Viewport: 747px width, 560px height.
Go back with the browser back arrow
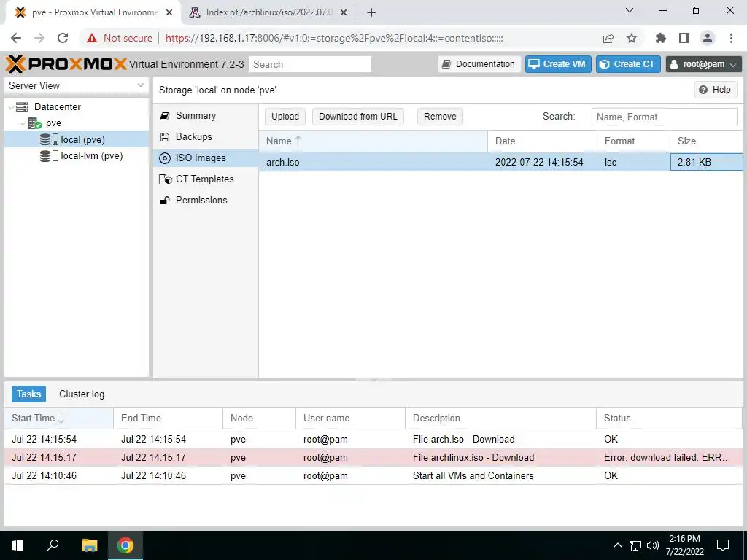point(16,38)
